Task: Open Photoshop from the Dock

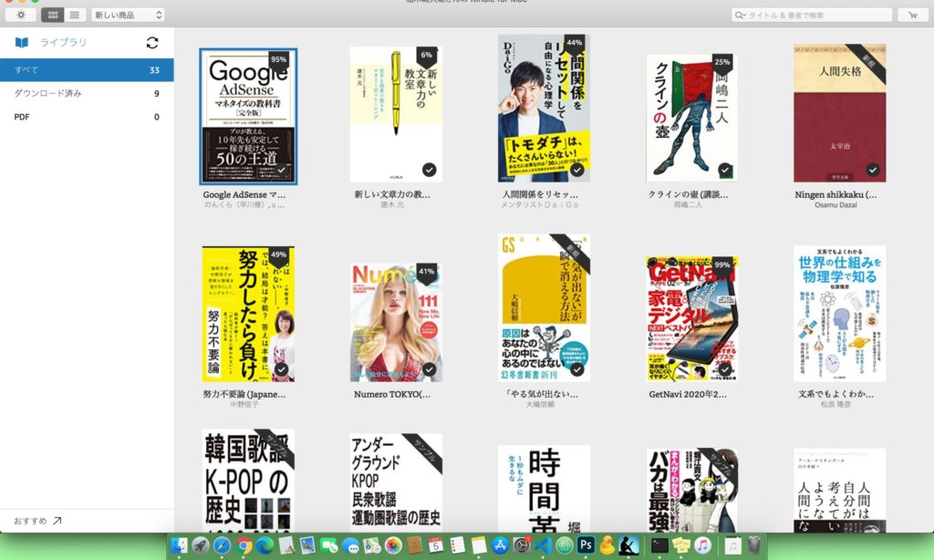Action: point(586,545)
